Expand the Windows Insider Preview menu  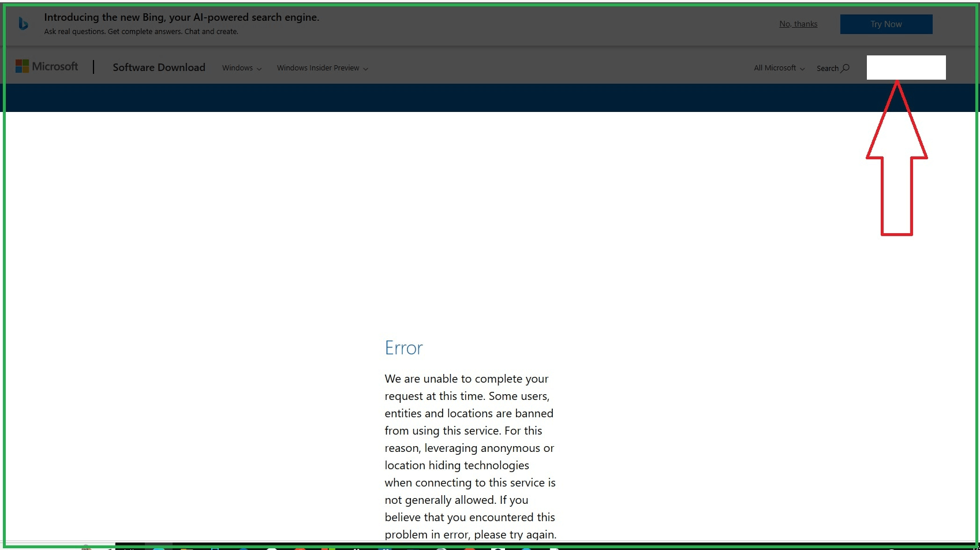point(322,68)
